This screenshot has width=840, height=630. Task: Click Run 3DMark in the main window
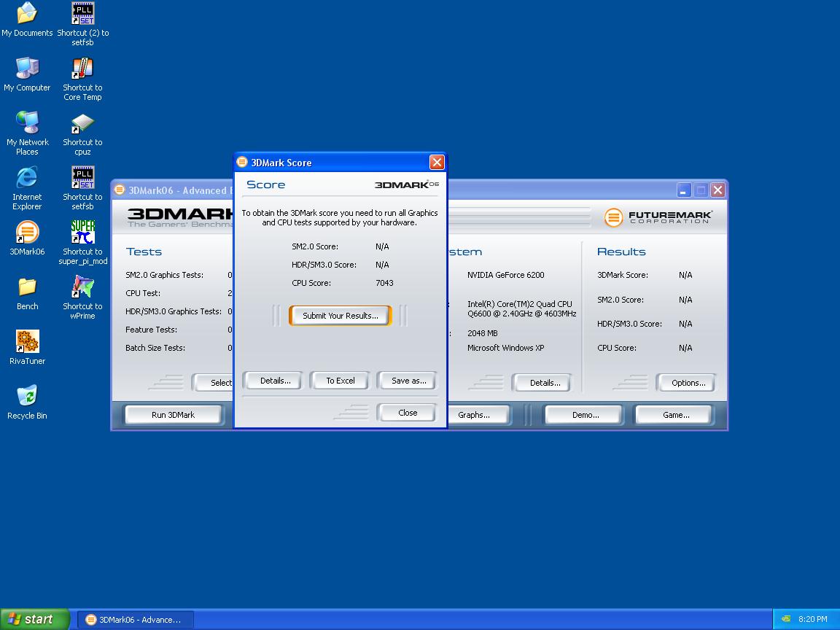[x=173, y=415]
